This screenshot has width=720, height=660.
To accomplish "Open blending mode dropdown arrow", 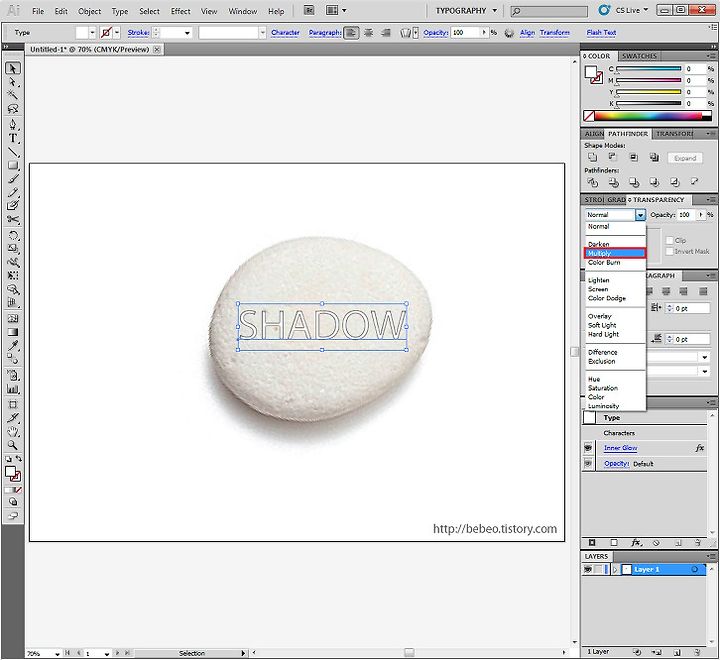I will (640, 214).
